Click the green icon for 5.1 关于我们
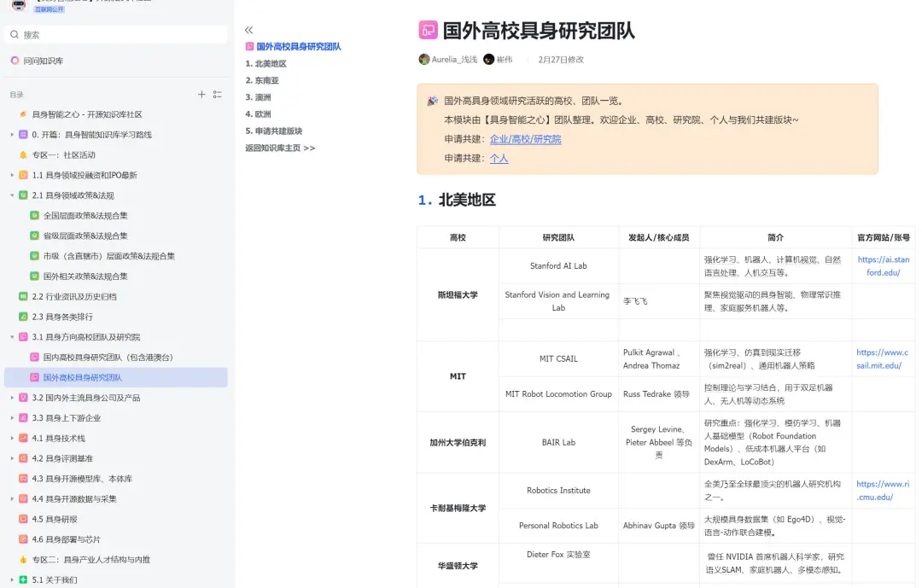This screenshot has height=588, width=922. (x=23, y=579)
